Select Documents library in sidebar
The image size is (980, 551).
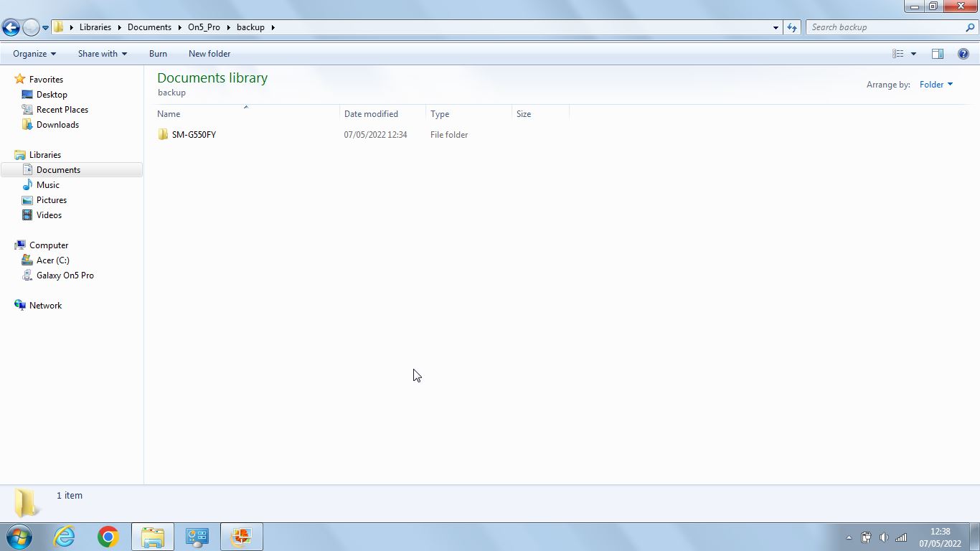72,170
